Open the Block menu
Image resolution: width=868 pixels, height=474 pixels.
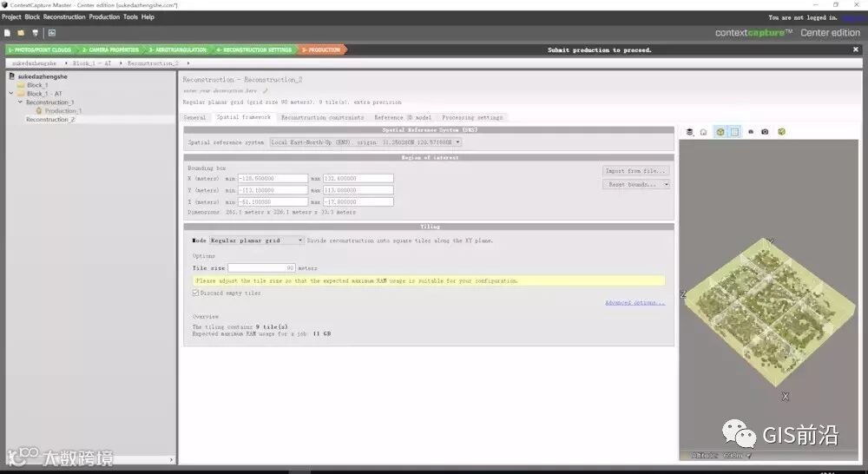pyautogui.click(x=32, y=17)
